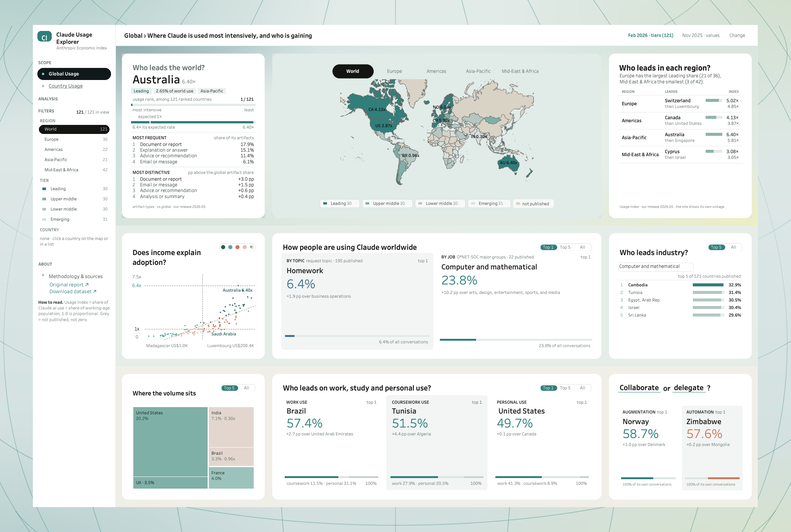Select Emerging tier swatch in sidebar
Image resolution: width=791 pixels, height=532 pixels.
(44, 219)
